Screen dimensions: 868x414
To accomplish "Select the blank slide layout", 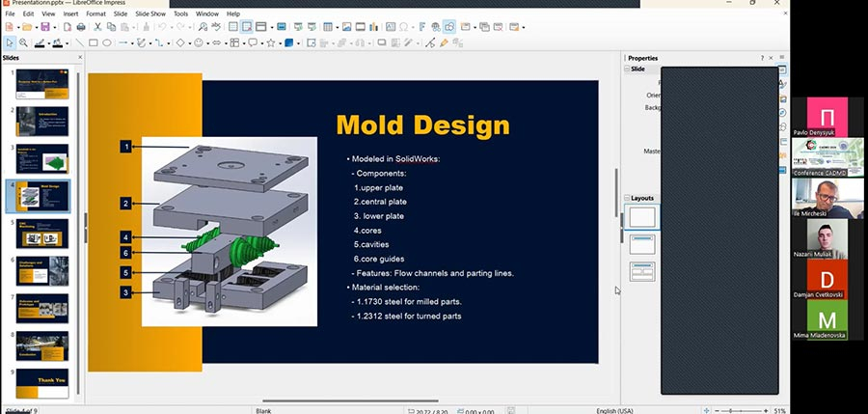I will [x=642, y=217].
